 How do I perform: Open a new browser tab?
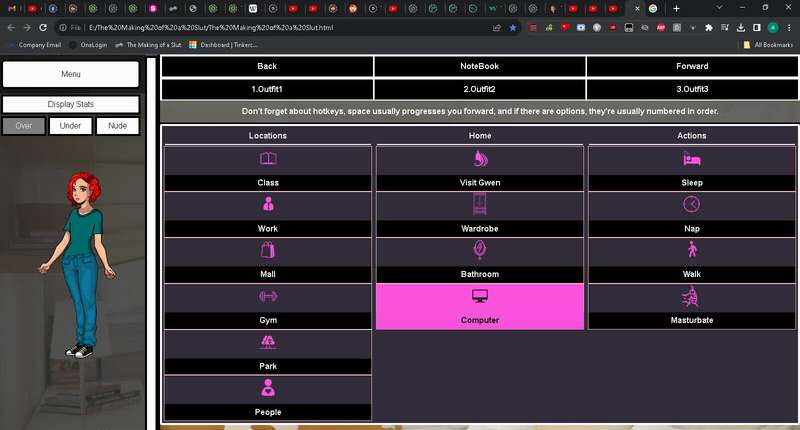point(676,9)
